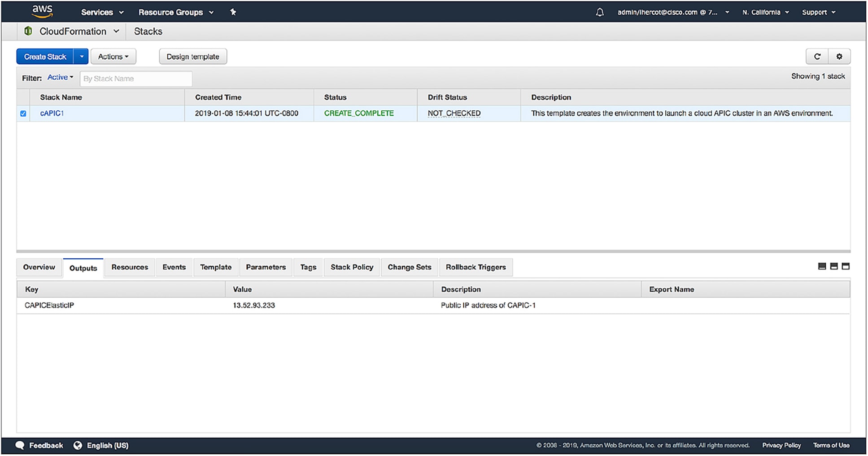Click the 13.52.93.233 output value

point(254,305)
